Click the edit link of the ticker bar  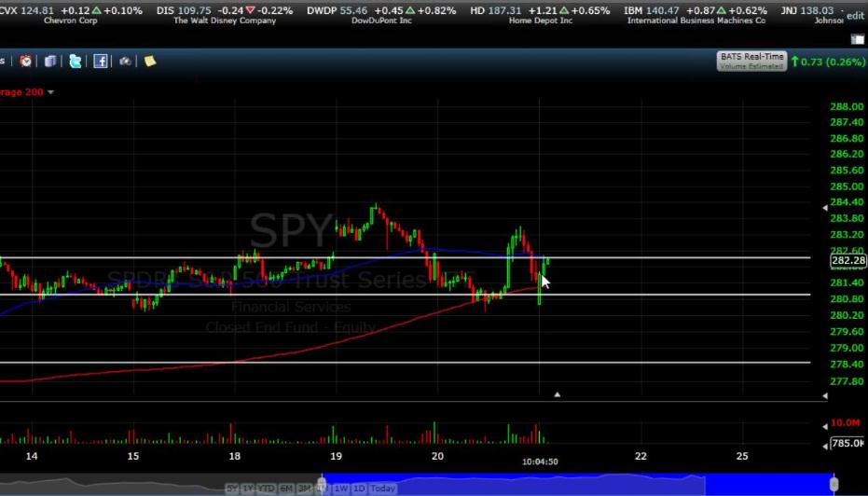click(x=855, y=16)
